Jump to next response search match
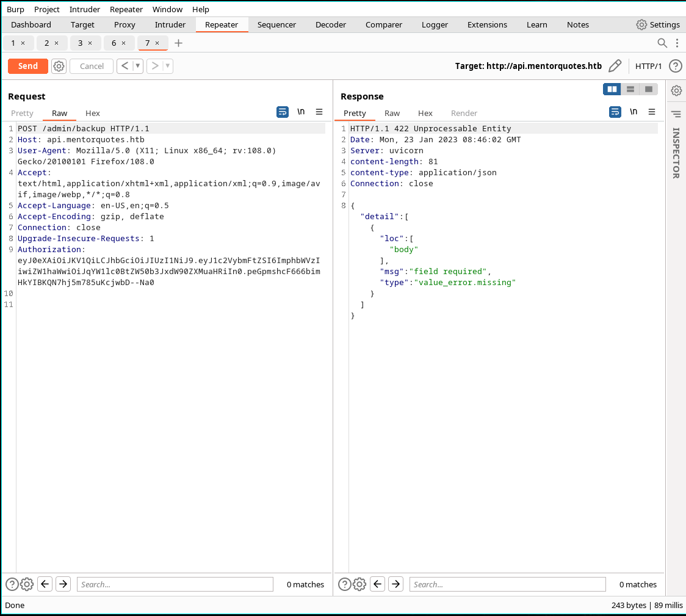The image size is (686, 616). pos(395,584)
